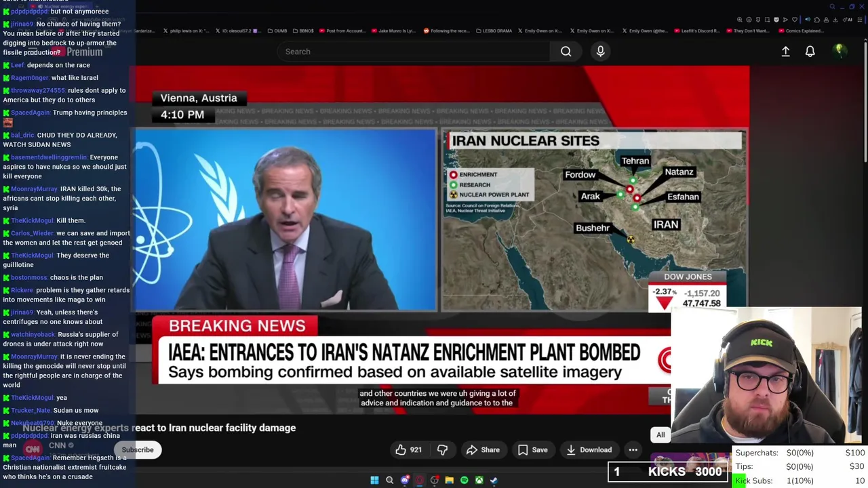Activate voice search microphone icon

(600, 52)
